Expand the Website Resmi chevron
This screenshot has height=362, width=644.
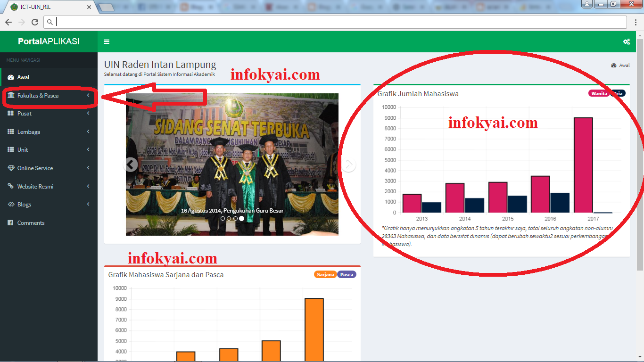88,186
